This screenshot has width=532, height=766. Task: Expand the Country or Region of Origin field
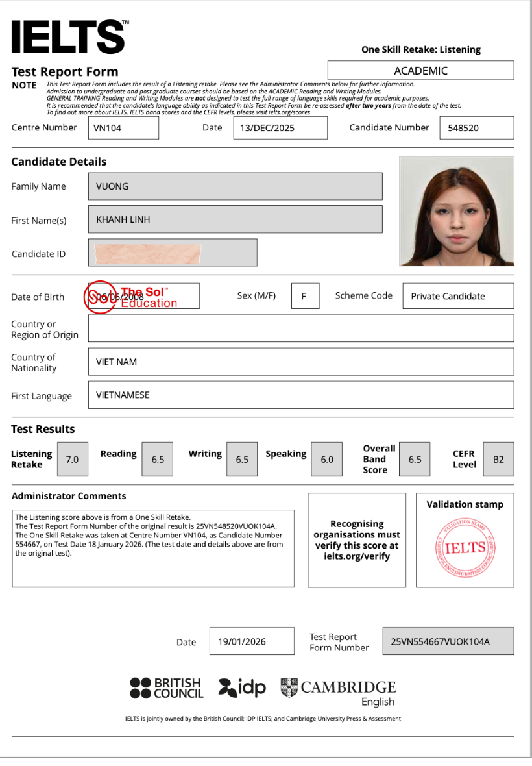(300, 328)
